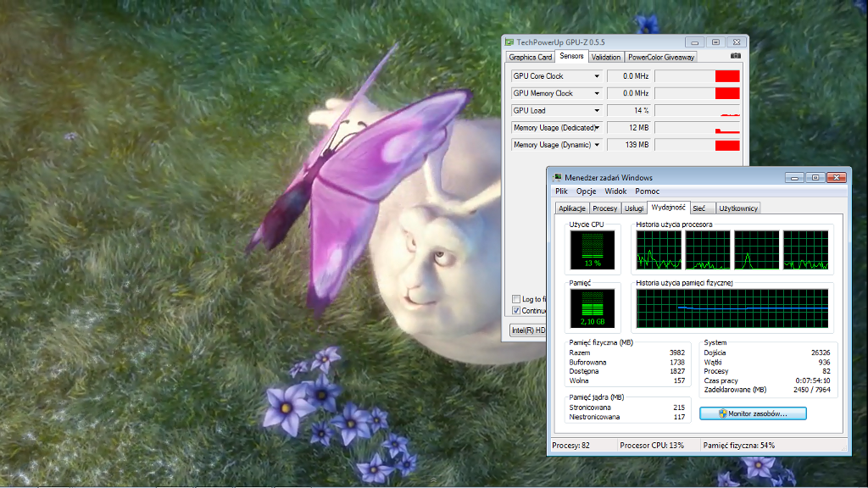Click the GPU Core Clock history graph
This screenshot has height=488, width=868.
click(x=698, y=76)
